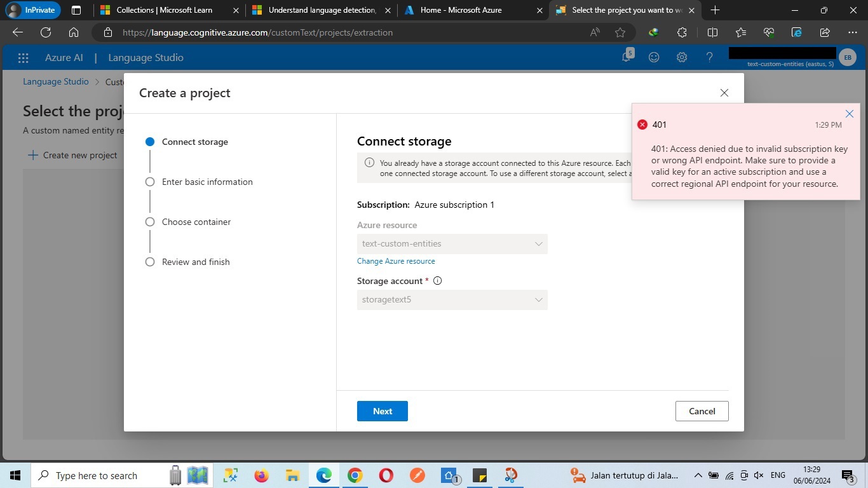The image size is (868, 488).
Task: Open the Edge taskbar icon
Action: pos(323,475)
